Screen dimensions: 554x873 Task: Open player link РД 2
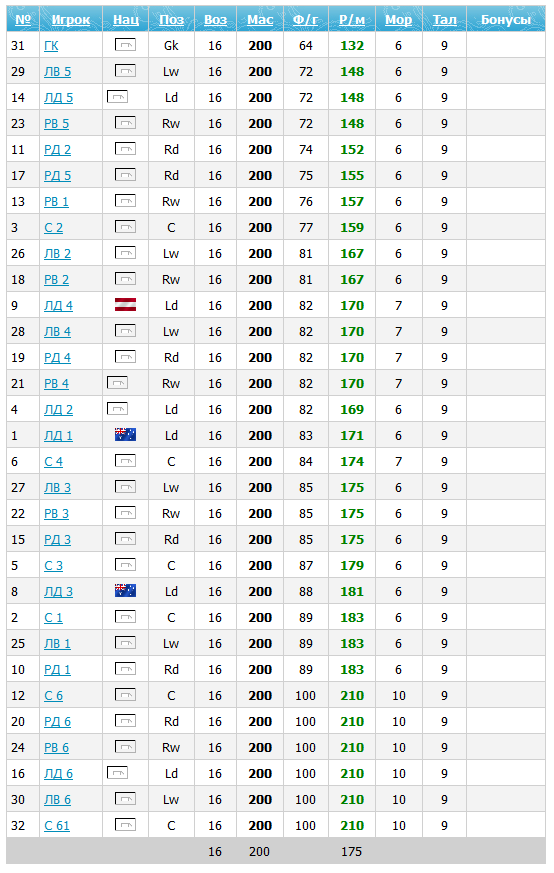[57, 150]
